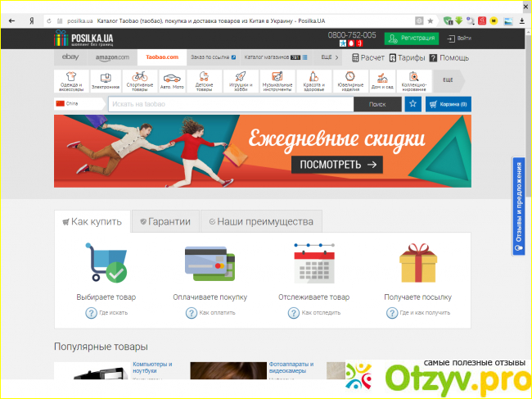Open the China country selector
This screenshot has height=399, width=532.
coord(79,104)
